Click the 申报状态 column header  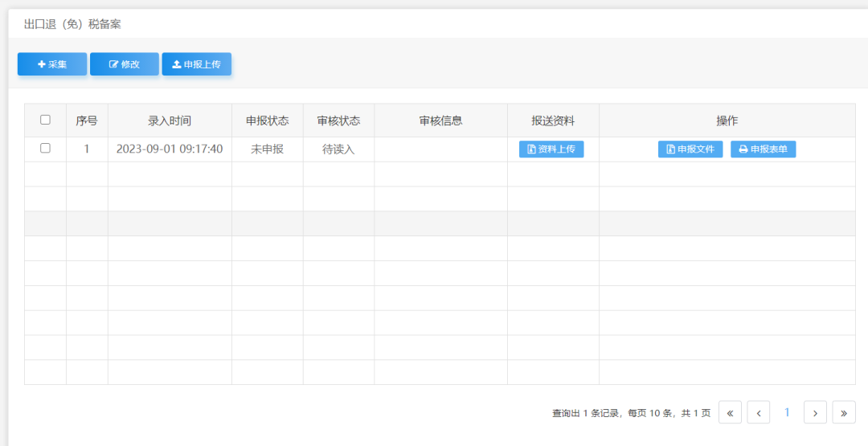point(268,121)
